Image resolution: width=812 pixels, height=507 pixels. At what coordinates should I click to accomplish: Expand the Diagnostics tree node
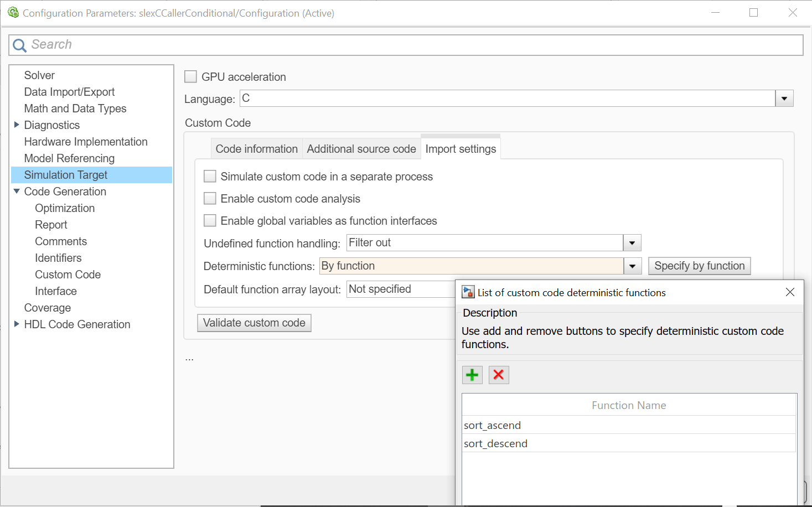[x=17, y=125]
